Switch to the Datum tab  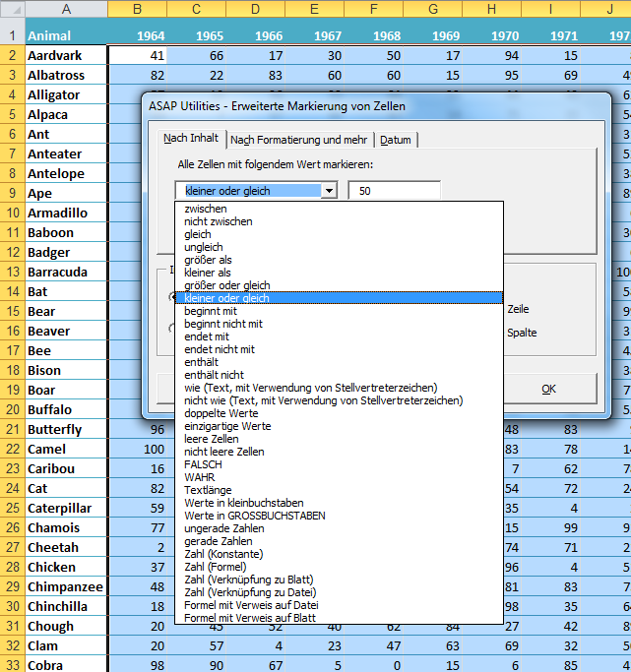(x=396, y=140)
